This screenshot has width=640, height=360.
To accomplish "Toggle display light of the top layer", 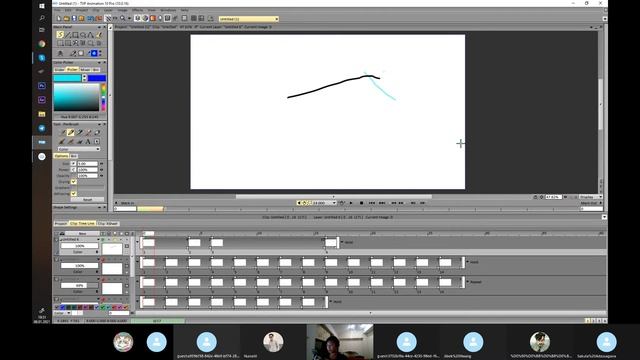I will click(103, 240).
